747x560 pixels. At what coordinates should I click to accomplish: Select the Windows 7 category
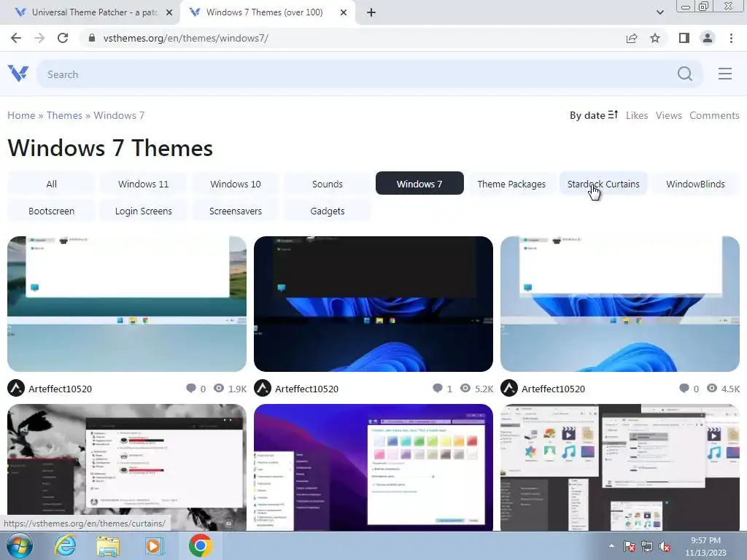419,183
